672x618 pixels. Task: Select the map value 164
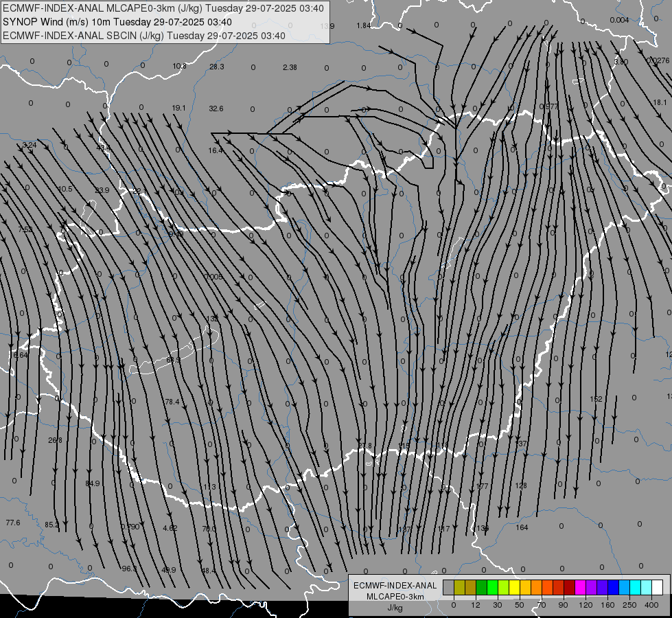(x=522, y=527)
